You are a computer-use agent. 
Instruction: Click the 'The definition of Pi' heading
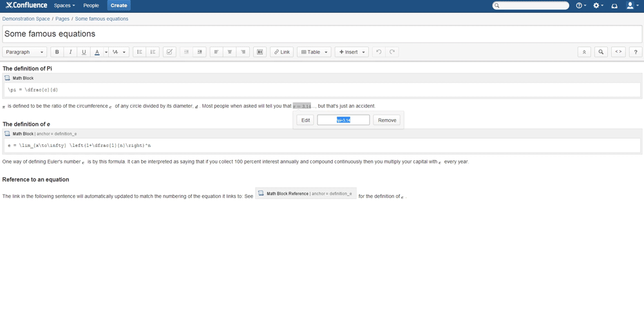coord(27,68)
